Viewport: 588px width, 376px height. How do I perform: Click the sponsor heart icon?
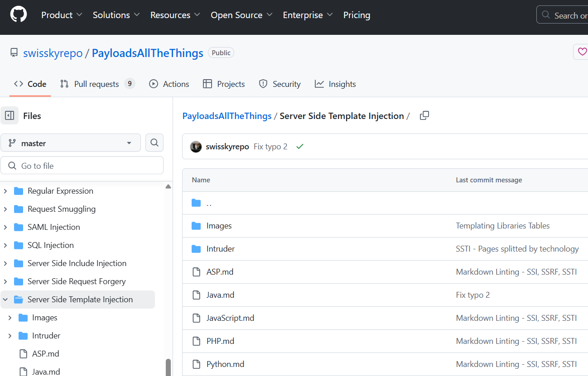click(582, 52)
